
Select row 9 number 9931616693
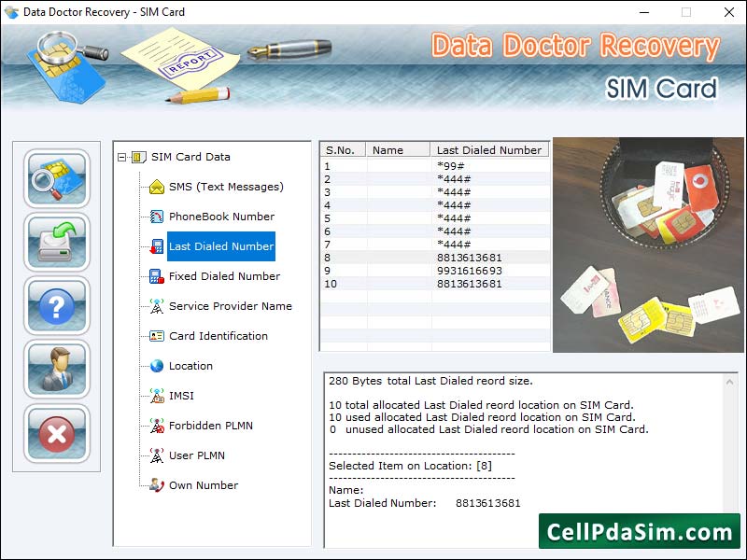click(435, 271)
